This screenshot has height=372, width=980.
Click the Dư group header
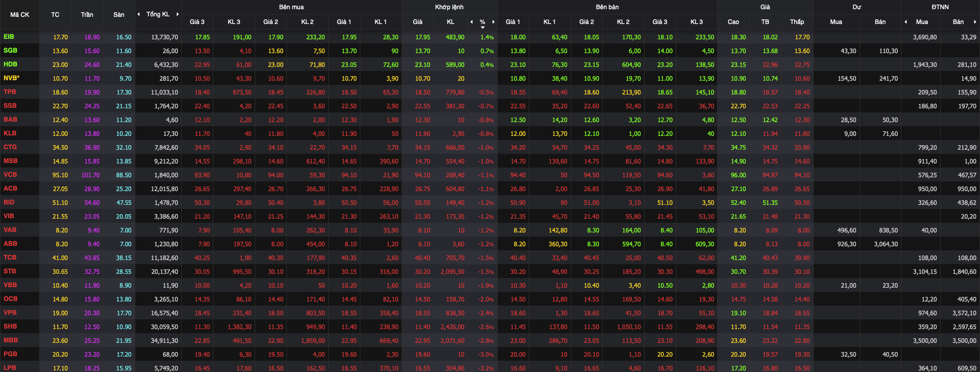click(857, 7)
